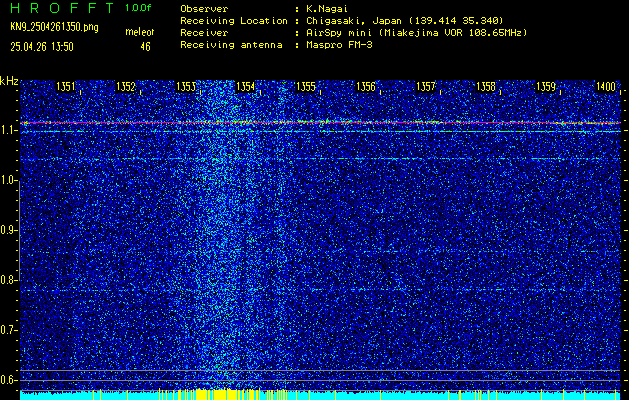This screenshot has height=400, width=629.
Task: Click the 1400 time marker
Action: click(x=606, y=87)
